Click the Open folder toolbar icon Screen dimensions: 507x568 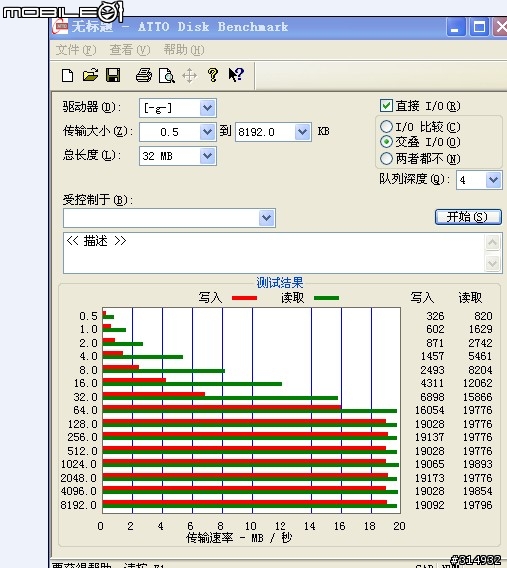tap(90, 75)
